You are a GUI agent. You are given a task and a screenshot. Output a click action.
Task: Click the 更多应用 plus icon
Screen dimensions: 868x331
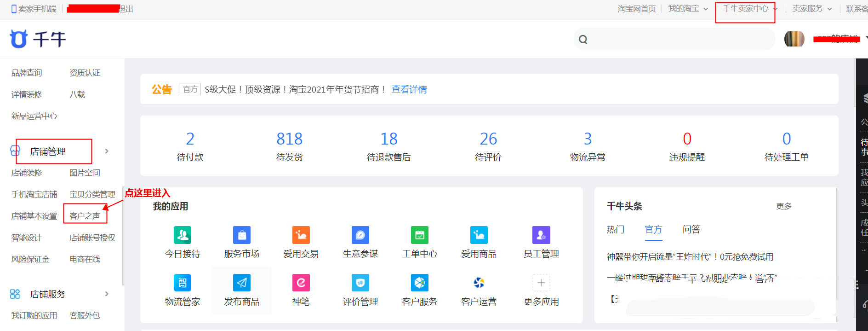point(541,283)
